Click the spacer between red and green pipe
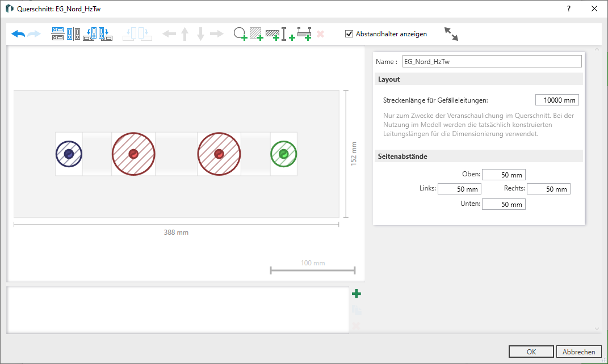The width and height of the screenshot is (608, 364). 255,154
